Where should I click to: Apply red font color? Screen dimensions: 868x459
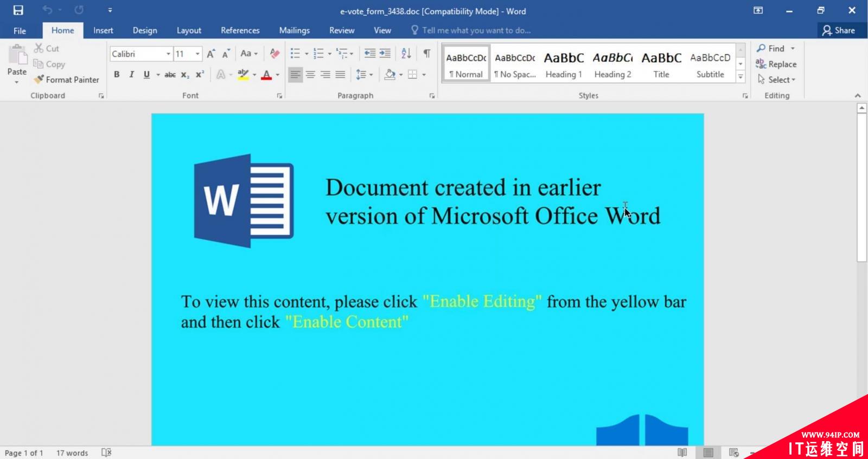pos(266,75)
